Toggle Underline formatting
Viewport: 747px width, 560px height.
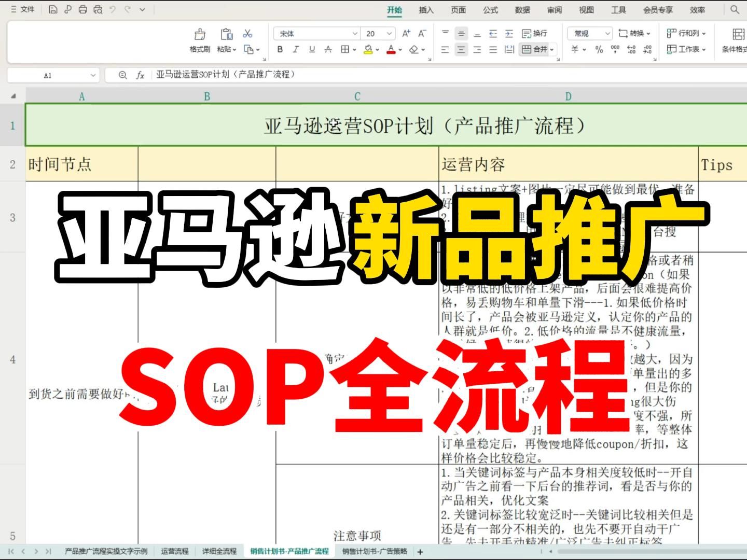point(312,49)
